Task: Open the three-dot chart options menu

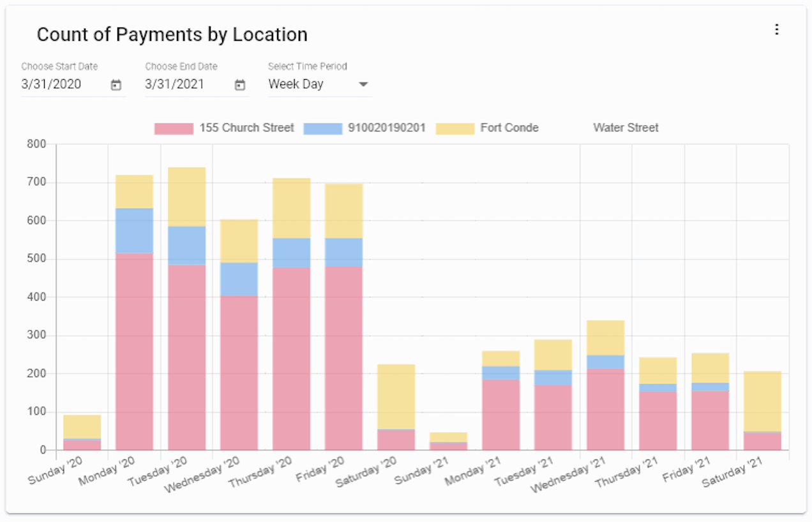Action: click(777, 29)
